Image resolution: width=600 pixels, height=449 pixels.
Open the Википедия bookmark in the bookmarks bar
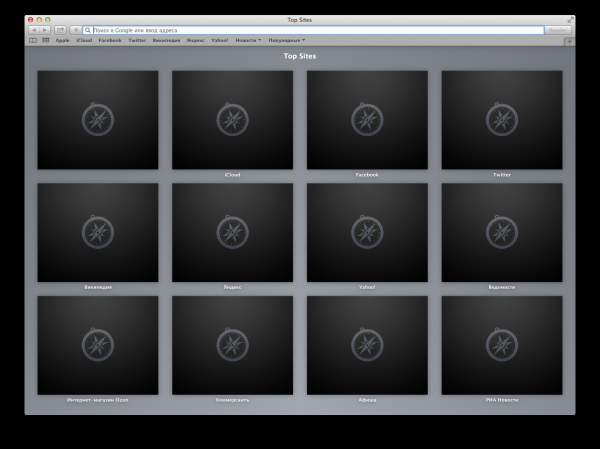point(166,40)
